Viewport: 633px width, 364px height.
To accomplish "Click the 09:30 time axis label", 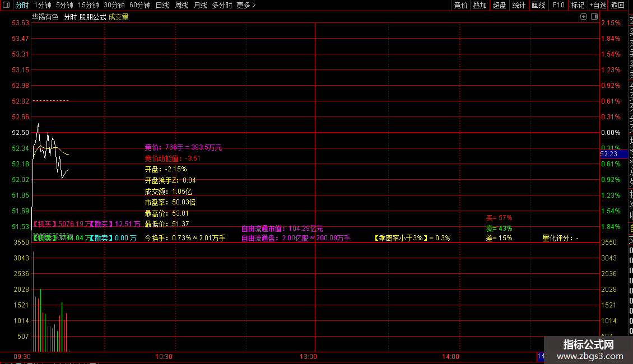I will tap(22, 356).
